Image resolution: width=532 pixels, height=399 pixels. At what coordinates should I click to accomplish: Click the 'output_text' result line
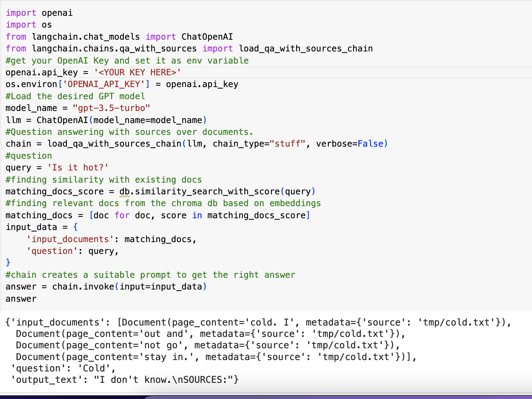click(125, 380)
